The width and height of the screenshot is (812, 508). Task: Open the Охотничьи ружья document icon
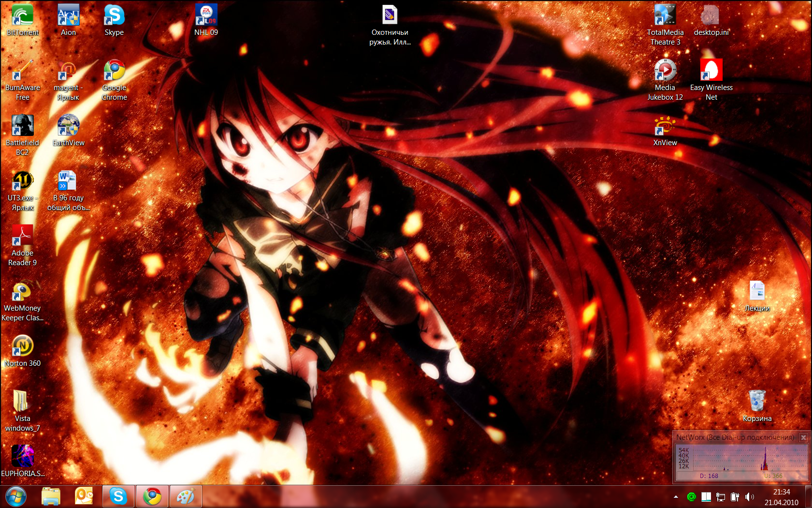coord(390,25)
